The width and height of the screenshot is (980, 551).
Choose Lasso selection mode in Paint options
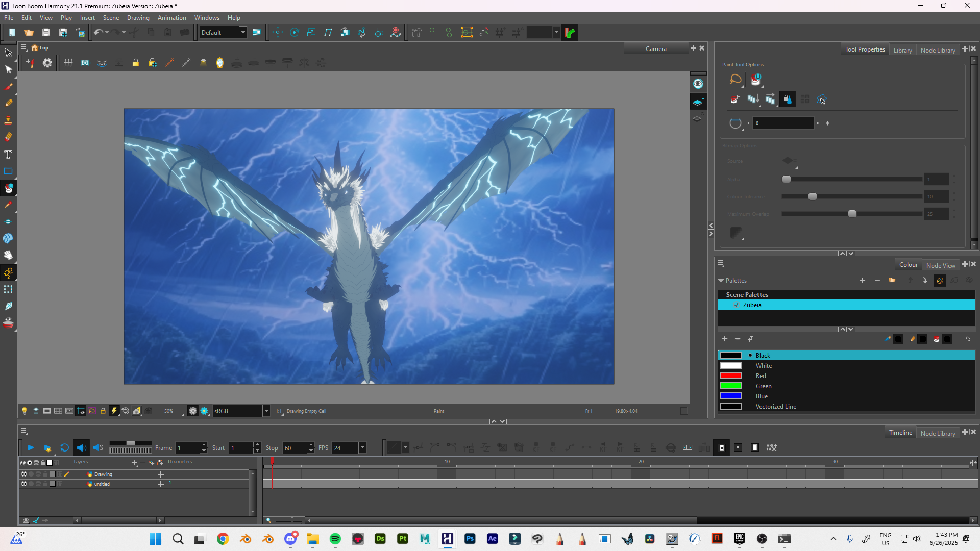pos(736,79)
